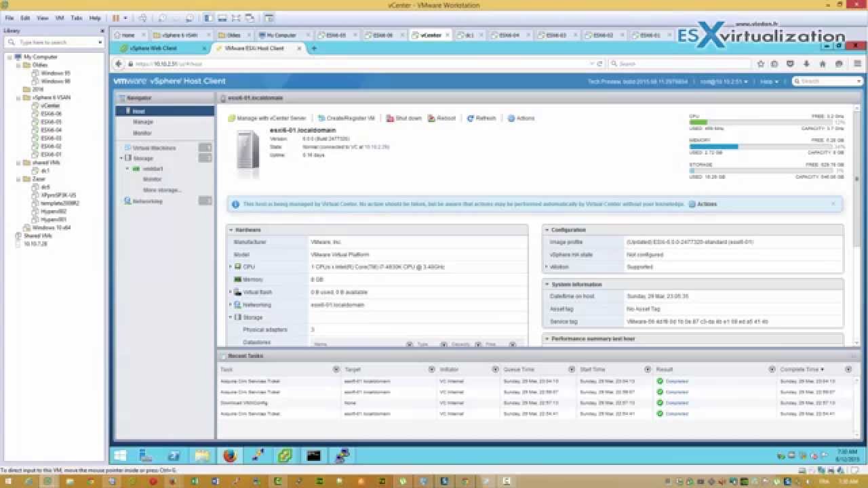
Task: Open Virtual Machines in the Navigator
Action: click(x=154, y=148)
